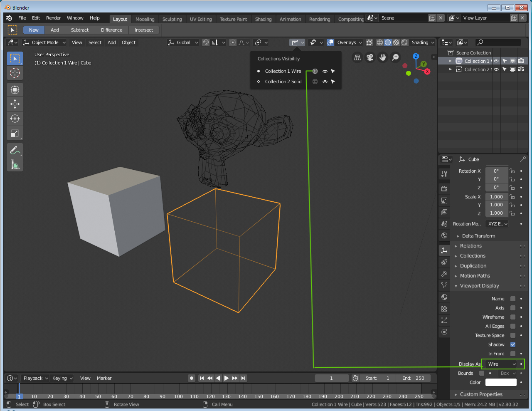Toggle X-ray icon in viewport header
Viewport: 532px width, 411px height.
tap(369, 42)
